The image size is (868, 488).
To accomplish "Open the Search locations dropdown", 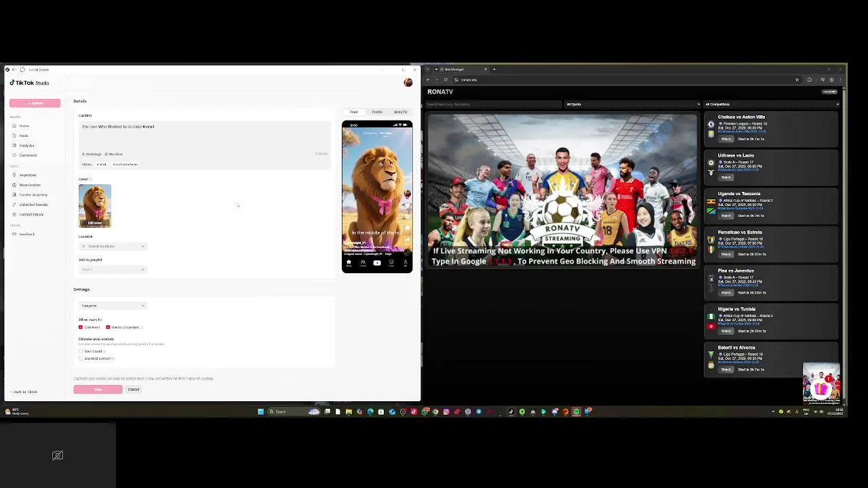I will pyautogui.click(x=113, y=246).
